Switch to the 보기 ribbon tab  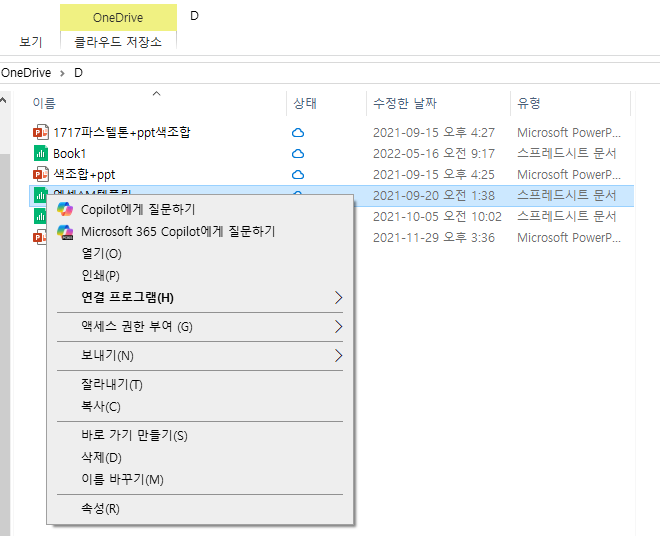(x=31, y=42)
